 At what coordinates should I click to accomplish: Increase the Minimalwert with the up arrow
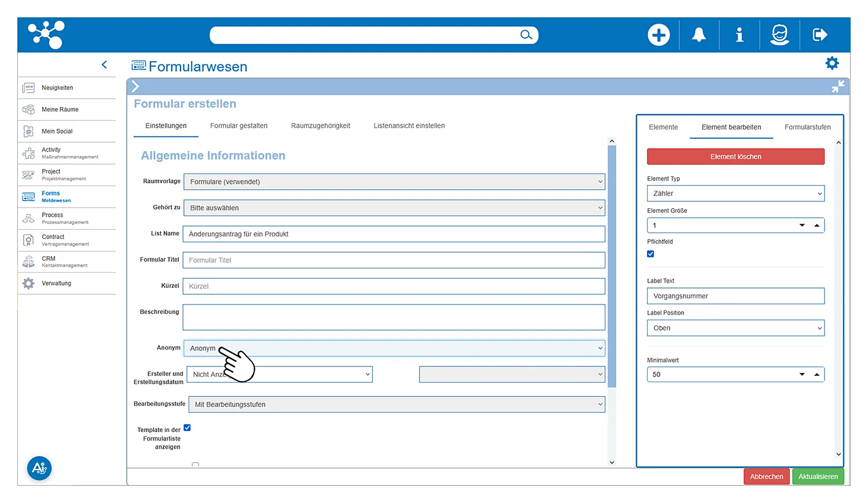(816, 375)
